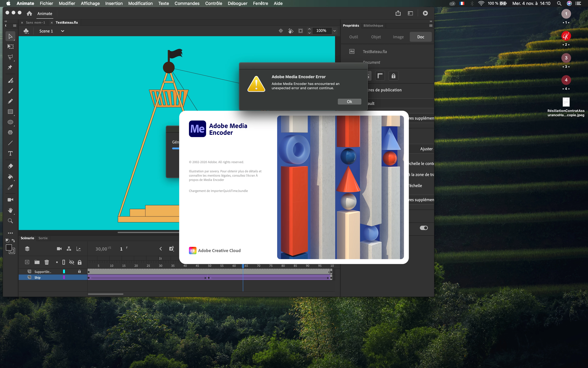The height and width of the screenshot is (368, 588).
Task: Open the stage zoom percentage dropdown arrow
Action: pyautogui.click(x=335, y=31)
